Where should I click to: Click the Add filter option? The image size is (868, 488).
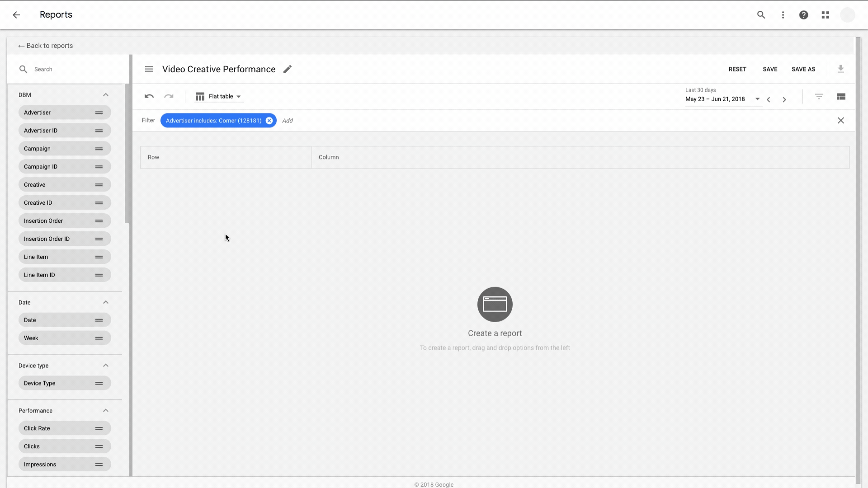click(x=288, y=120)
